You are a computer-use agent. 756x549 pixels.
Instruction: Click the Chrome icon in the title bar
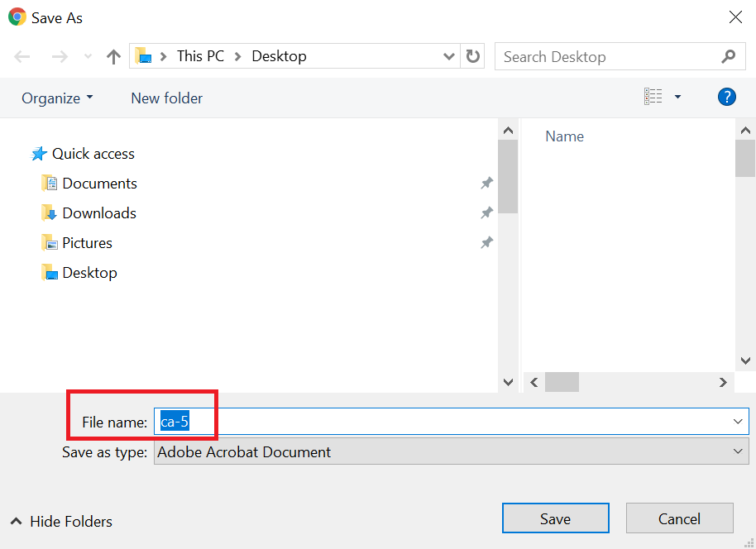pyautogui.click(x=16, y=17)
